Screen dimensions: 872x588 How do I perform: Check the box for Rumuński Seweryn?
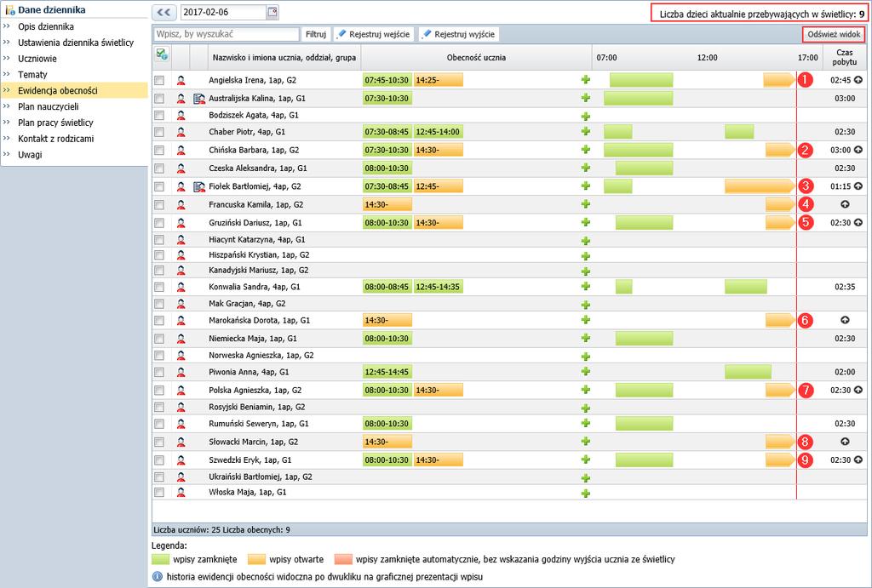pos(159,424)
